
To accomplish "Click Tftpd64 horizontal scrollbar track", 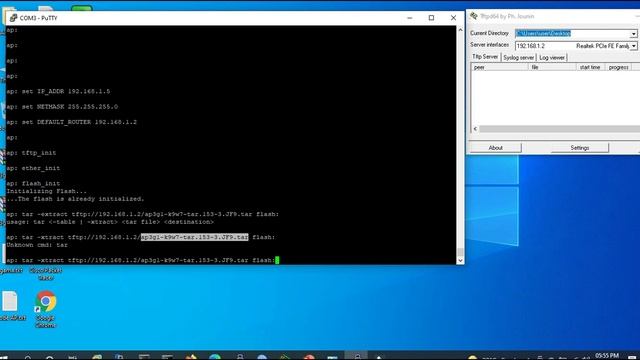I will coord(559,129).
